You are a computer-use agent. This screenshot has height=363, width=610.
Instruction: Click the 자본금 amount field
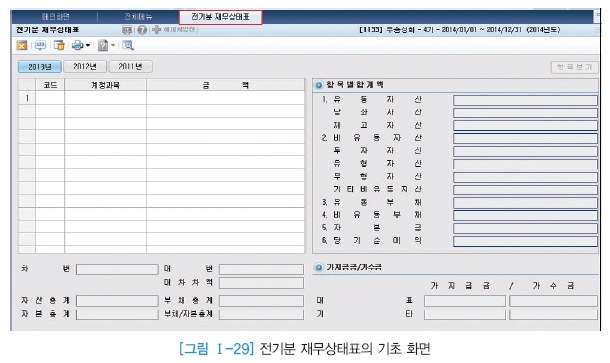[525, 228]
